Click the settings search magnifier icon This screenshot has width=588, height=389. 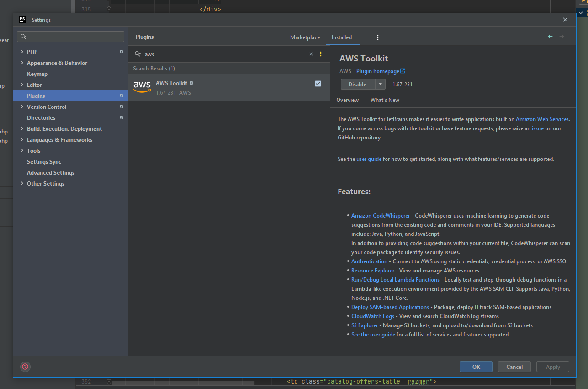pyautogui.click(x=24, y=37)
